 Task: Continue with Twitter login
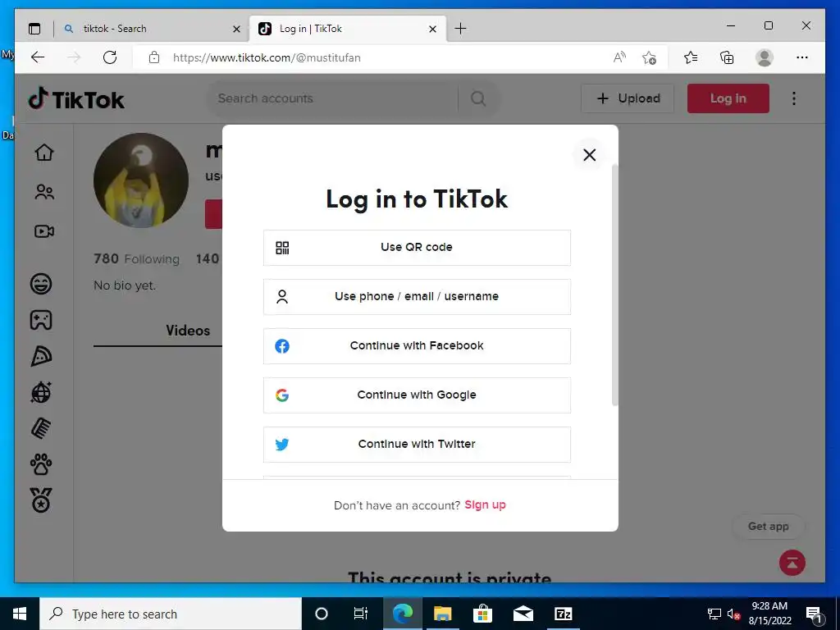[x=417, y=445]
